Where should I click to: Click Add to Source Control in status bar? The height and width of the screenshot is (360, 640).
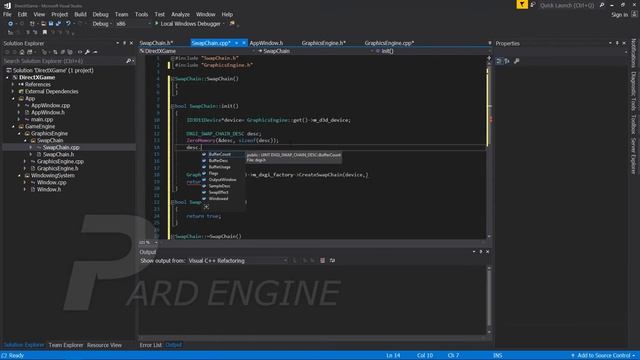(603, 356)
